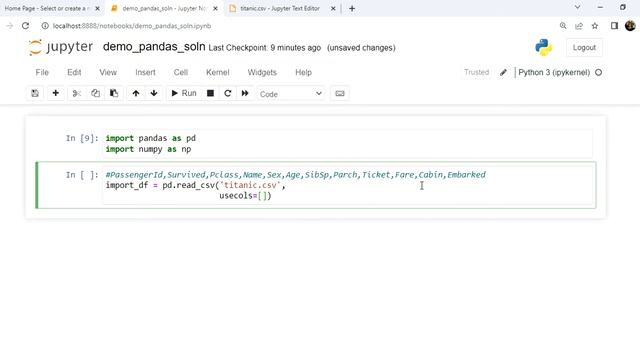The height and width of the screenshot is (360, 640).
Task: Open the Help menu
Action: click(x=303, y=72)
